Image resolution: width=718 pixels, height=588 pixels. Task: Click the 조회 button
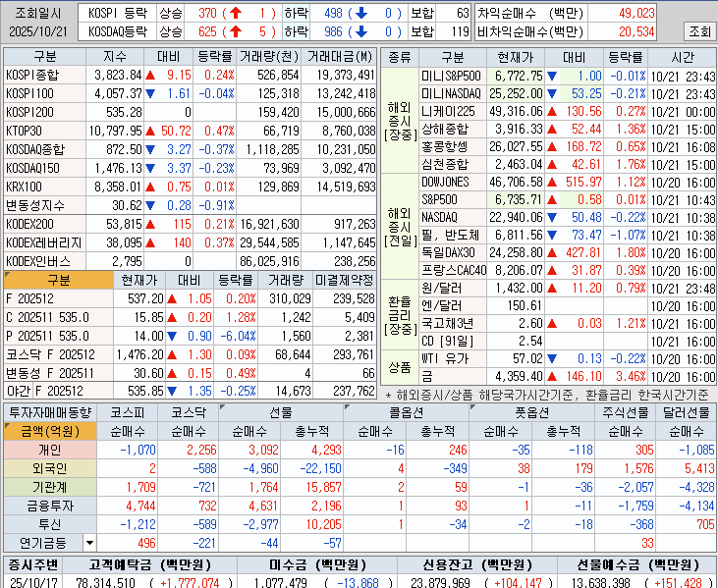pos(699,31)
